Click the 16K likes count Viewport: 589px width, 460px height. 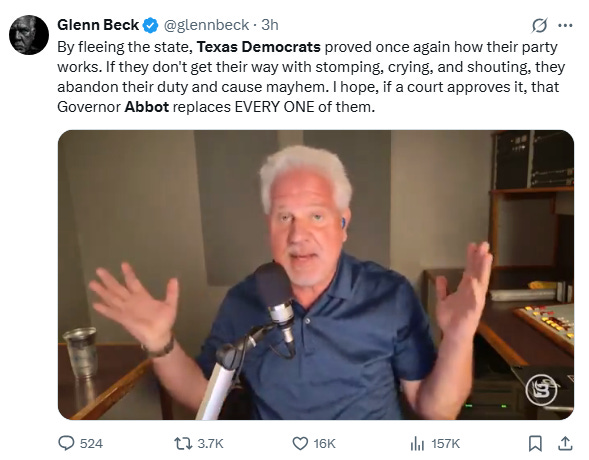tap(325, 444)
